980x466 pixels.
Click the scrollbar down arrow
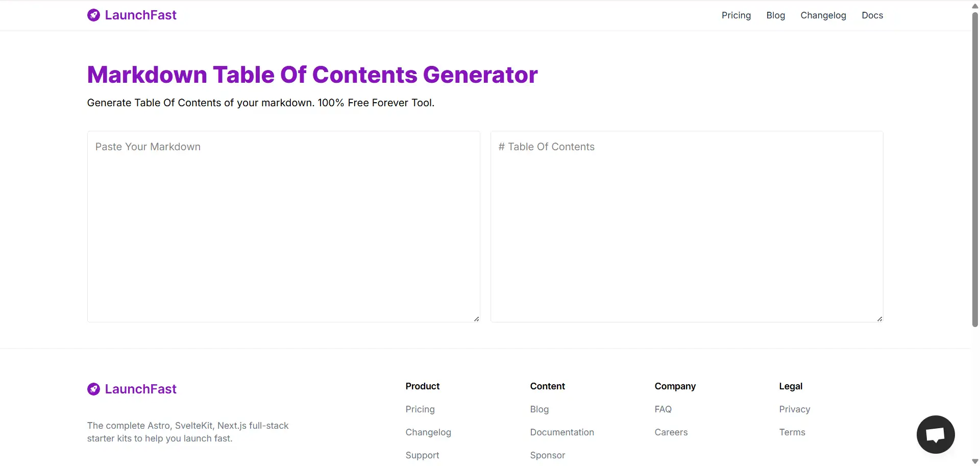(975, 461)
